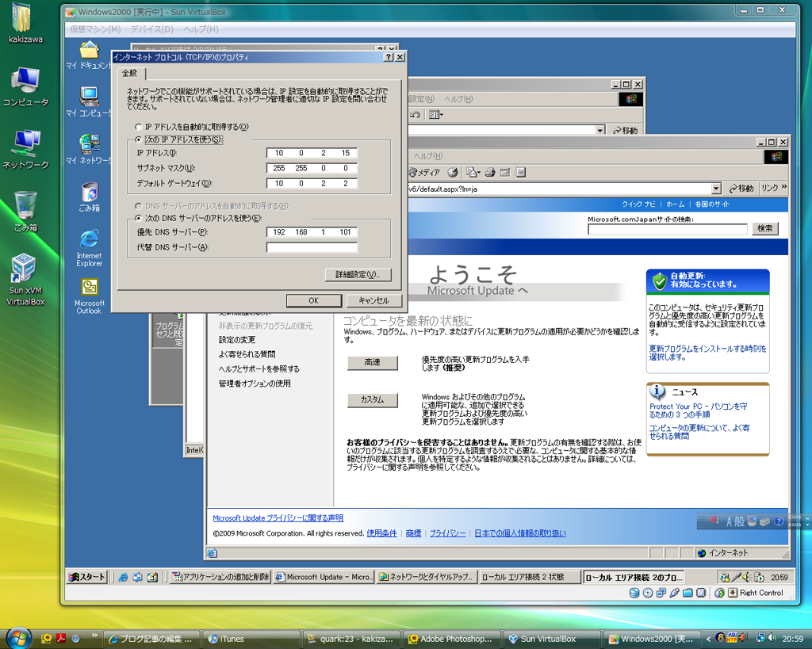The width and height of the screenshot is (812, 649).
Task: Click the 高速 express update button
Action: tap(373, 363)
